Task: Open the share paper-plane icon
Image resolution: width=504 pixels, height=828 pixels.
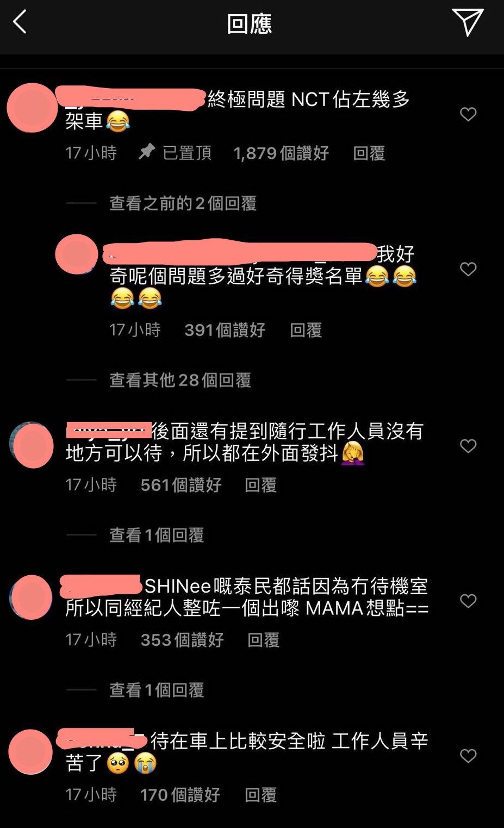Action: [468, 22]
